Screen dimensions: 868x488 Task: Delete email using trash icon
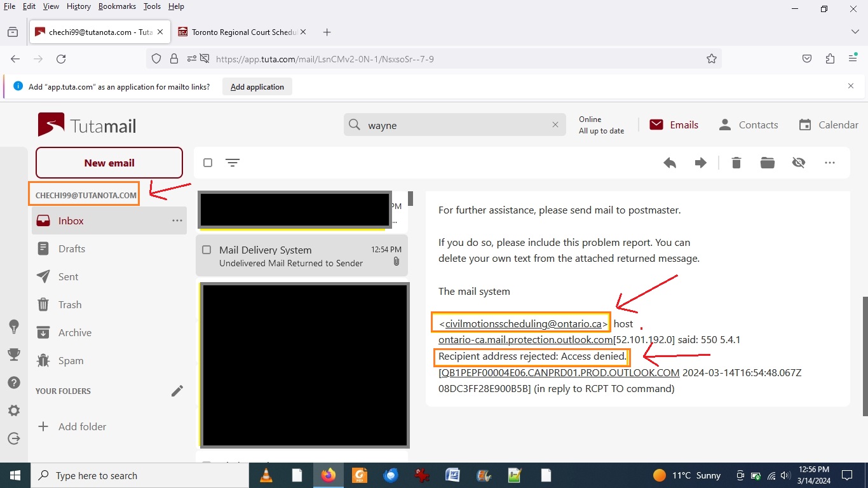tap(736, 163)
